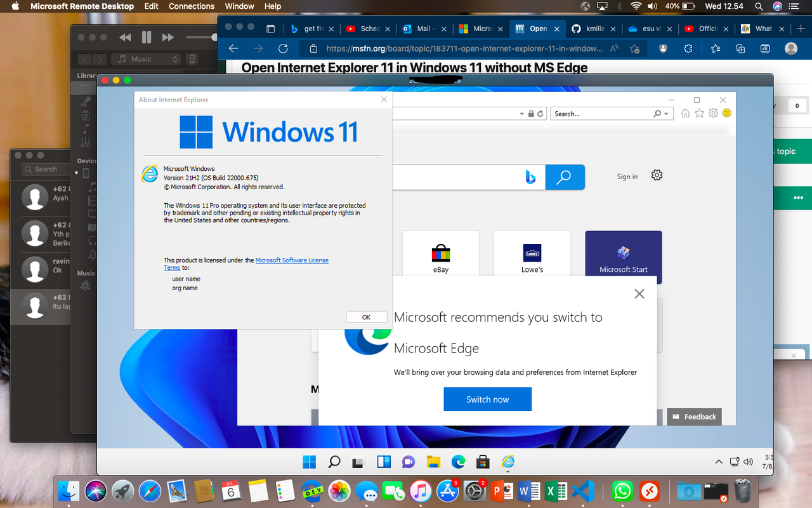
Task: Open Edge Collections icon
Action: [x=740, y=48]
